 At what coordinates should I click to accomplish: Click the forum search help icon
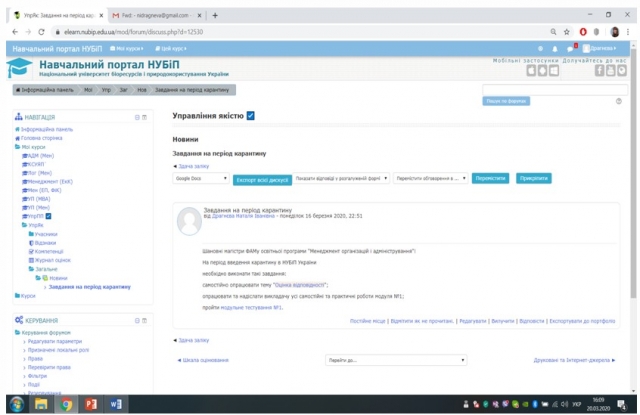(x=619, y=101)
